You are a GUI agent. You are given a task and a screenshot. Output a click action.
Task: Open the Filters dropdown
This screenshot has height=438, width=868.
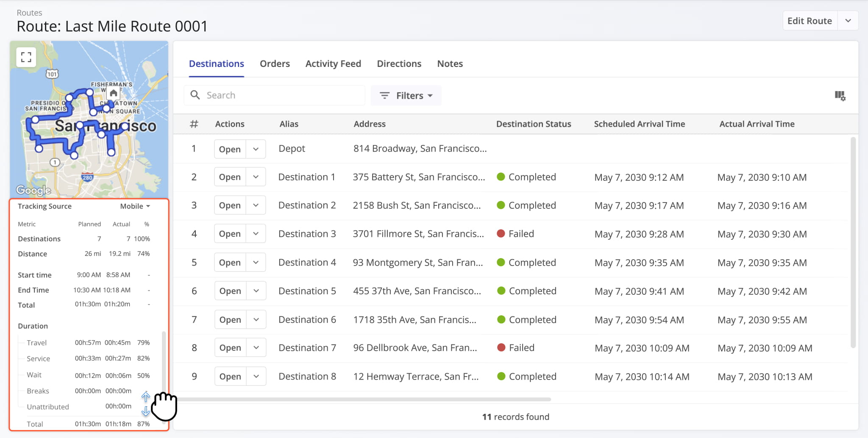(406, 96)
